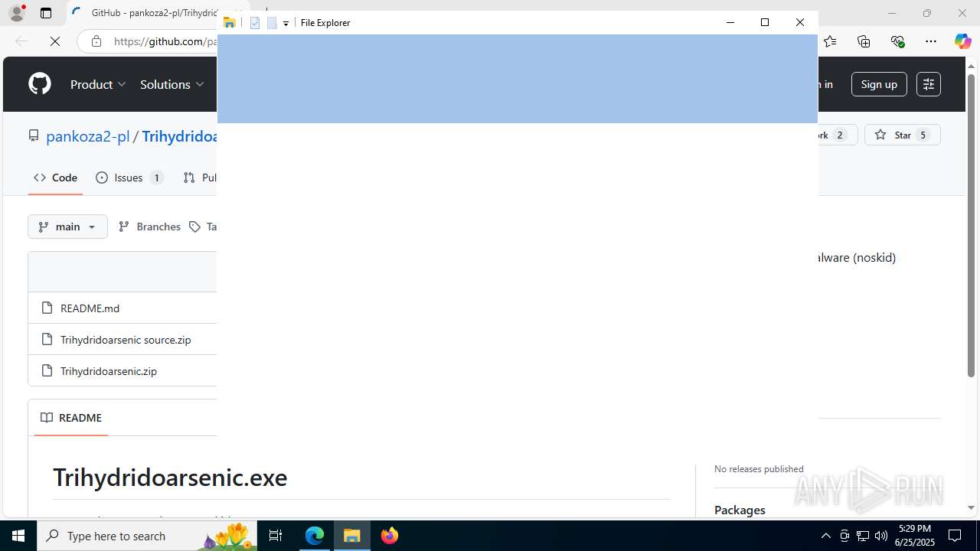The height and width of the screenshot is (551, 980).
Task: Expand the Solutions menu in GitHub header
Action: [172, 84]
